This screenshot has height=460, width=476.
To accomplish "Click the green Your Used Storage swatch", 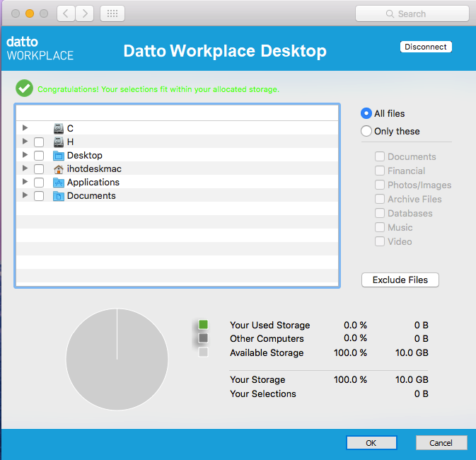I will (203, 325).
